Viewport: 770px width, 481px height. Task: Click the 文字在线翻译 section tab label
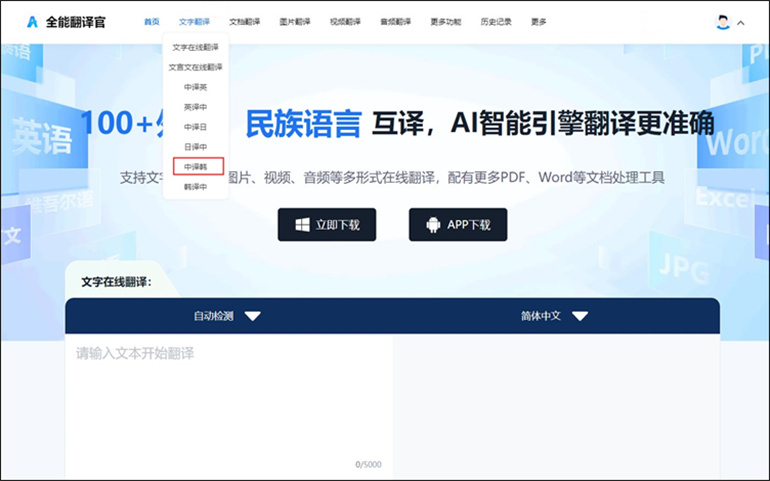pyautogui.click(x=116, y=282)
